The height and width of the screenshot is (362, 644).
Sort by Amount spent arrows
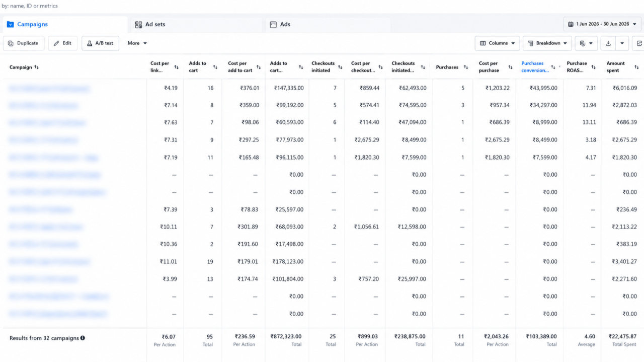pyautogui.click(x=636, y=67)
